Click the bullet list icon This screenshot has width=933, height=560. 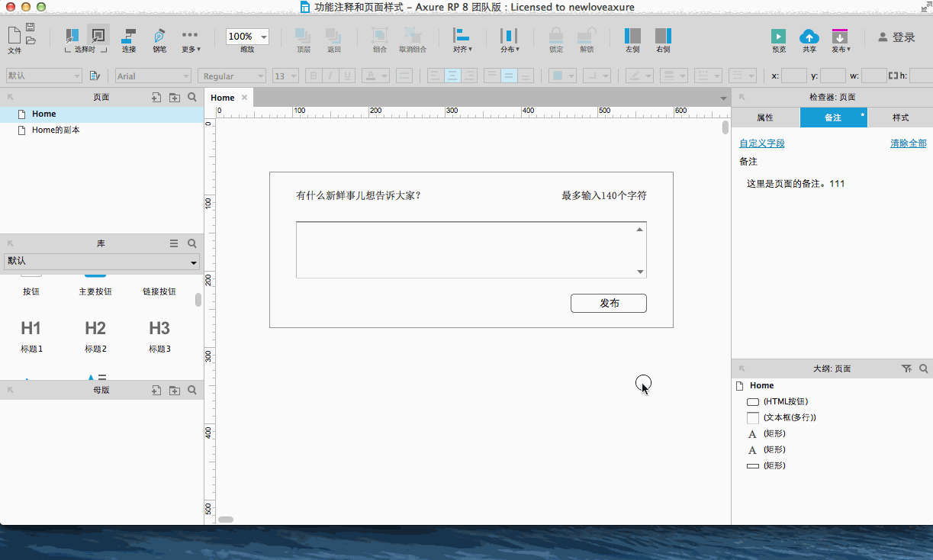click(x=404, y=76)
